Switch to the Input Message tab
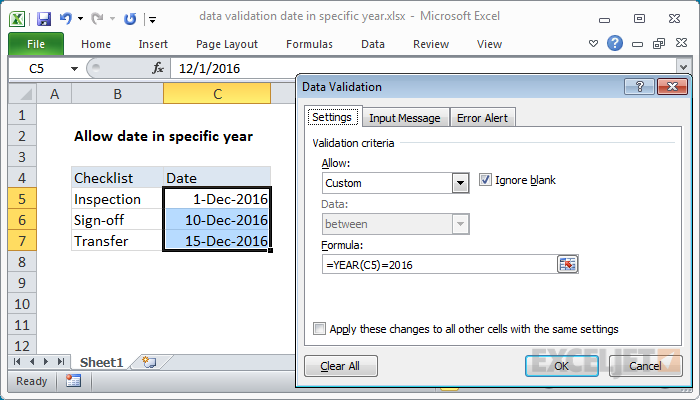The height and width of the screenshot is (400, 700). coord(405,118)
